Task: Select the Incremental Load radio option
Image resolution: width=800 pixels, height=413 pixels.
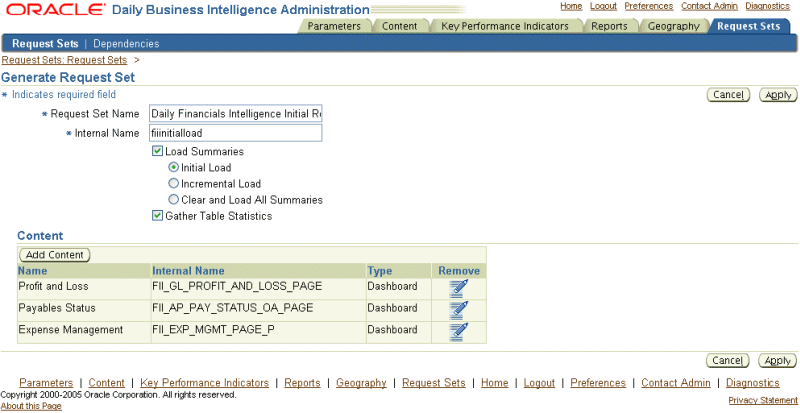Action: pos(173,183)
